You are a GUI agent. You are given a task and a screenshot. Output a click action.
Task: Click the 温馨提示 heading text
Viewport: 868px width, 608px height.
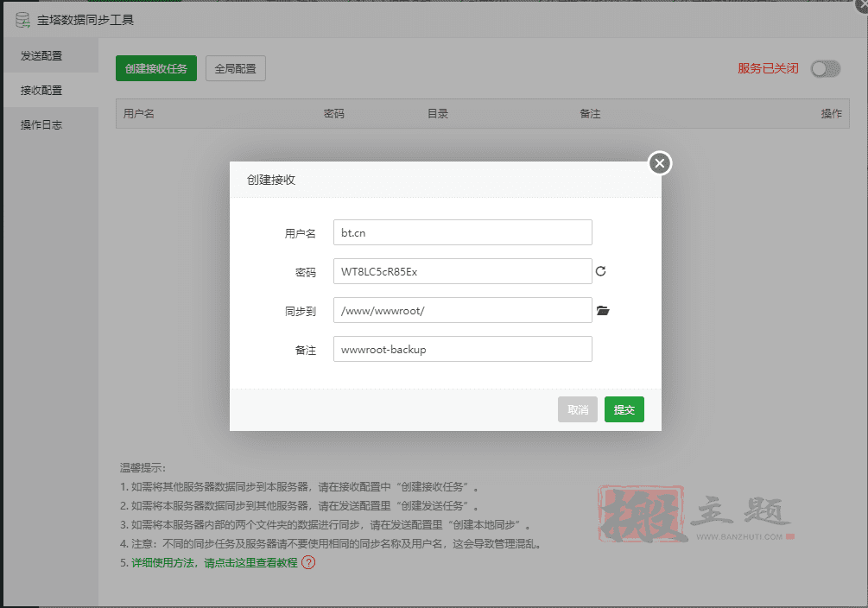143,467
